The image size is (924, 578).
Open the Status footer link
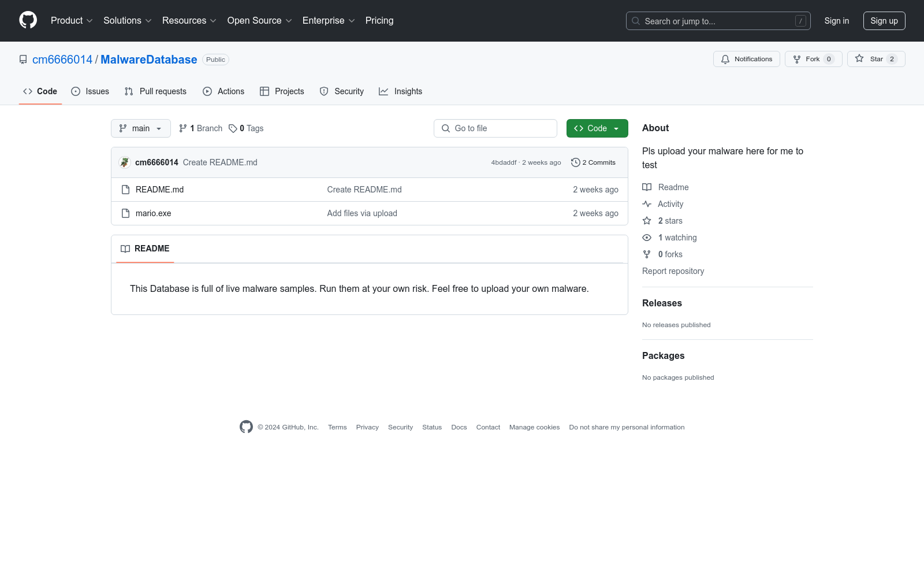[x=432, y=427]
